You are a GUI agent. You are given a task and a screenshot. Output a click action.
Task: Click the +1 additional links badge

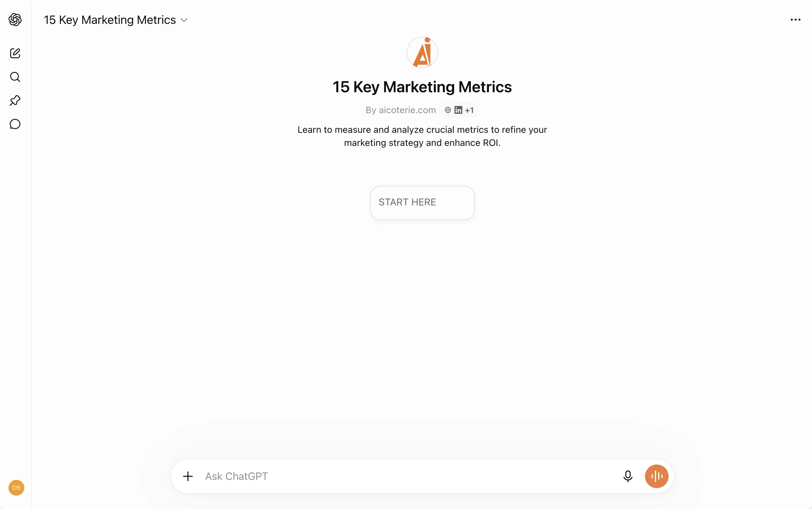(x=469, y=110)
